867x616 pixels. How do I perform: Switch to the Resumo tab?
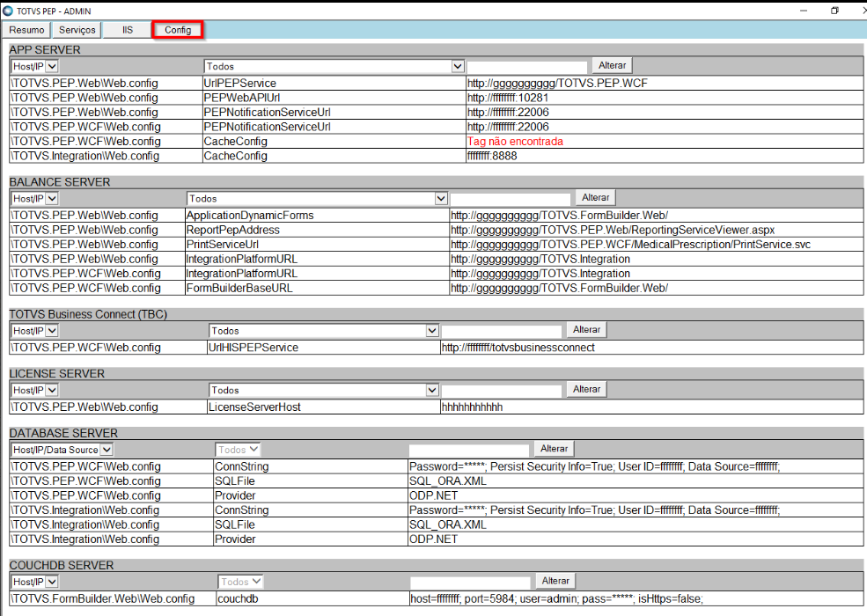click(26, 30)
